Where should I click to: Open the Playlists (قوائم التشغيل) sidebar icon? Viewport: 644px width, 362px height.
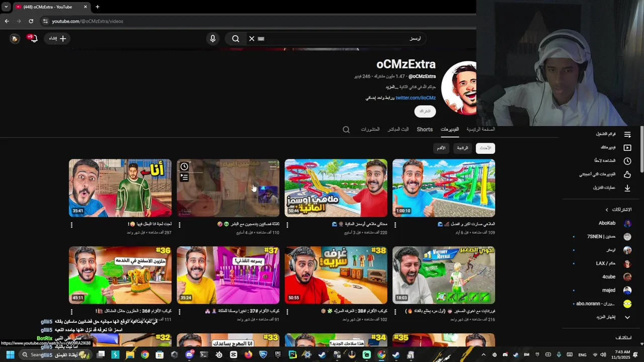pyautogui.click(x=627, y=134)
